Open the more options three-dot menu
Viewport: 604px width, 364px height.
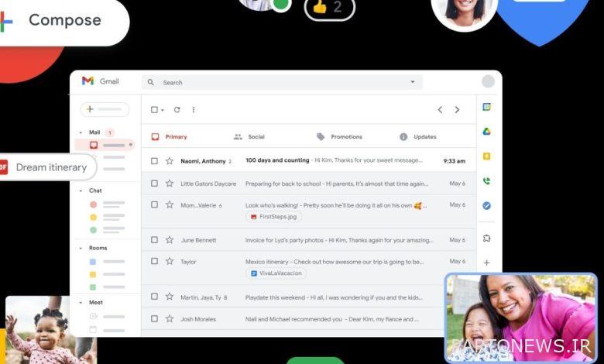(194, 110)
